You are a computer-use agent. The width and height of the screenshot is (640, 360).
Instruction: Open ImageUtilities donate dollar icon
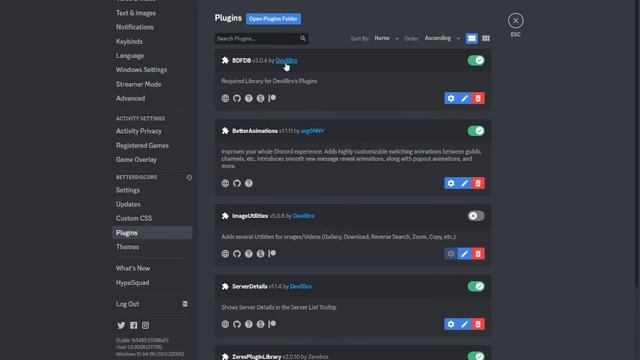click(260, 254)
